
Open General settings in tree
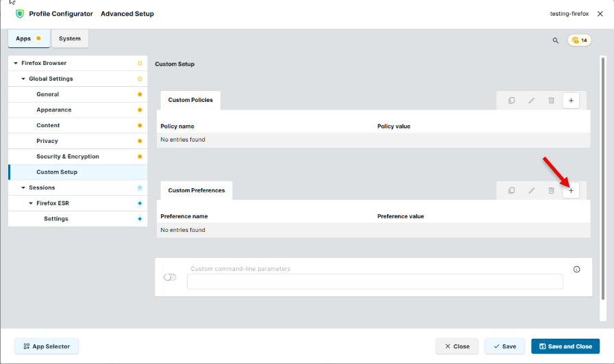tap(77, 94)
